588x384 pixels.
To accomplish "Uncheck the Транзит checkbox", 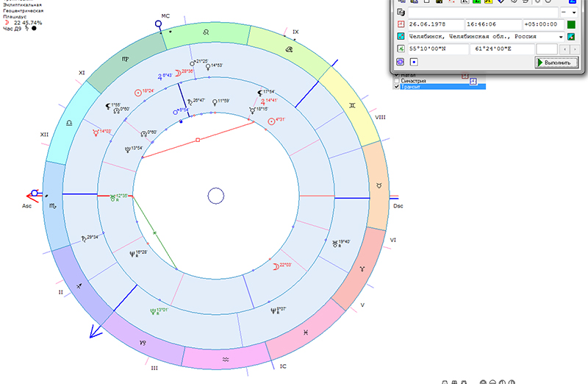I will tap(398, 87).
